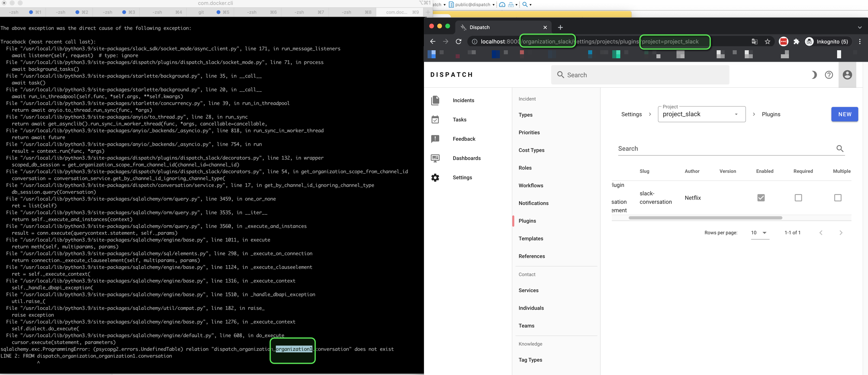Click the NEW button

844,114
